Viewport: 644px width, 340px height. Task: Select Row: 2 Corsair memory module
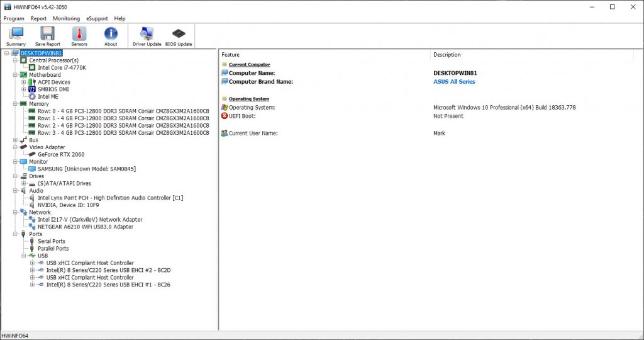(x=123, y=125)
